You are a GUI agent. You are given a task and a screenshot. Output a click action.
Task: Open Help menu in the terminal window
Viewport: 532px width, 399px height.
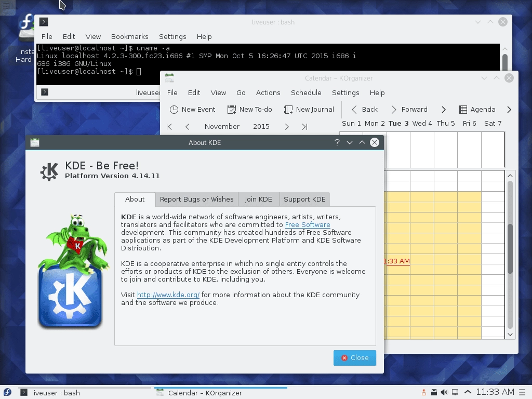pyautogui.click(x=204, y=36)
